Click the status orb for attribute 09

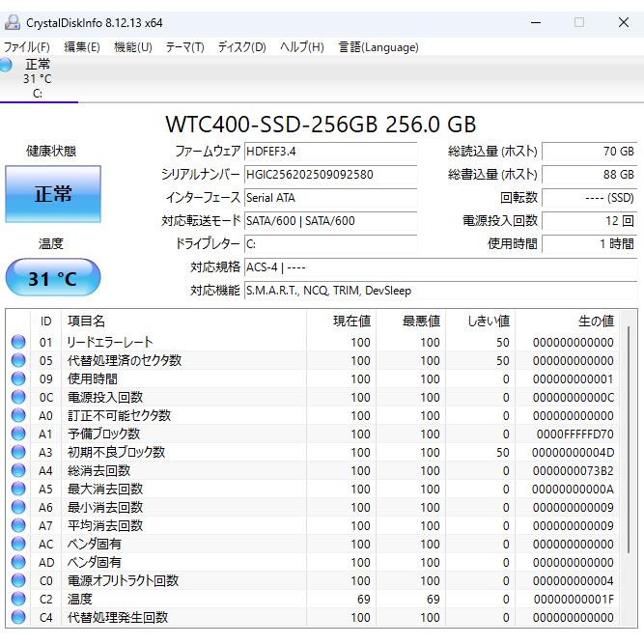point(18,378)
